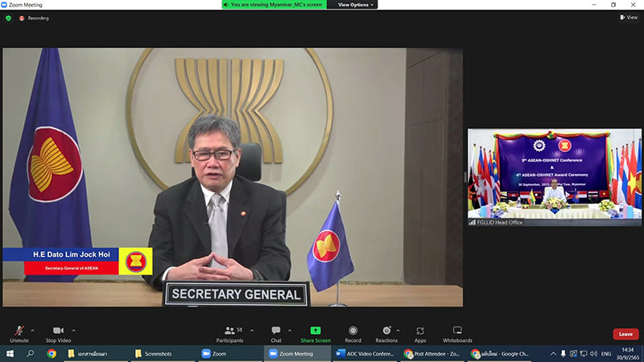Expand video options arrow beside Stop Video
This screenshot has width=644, height=362.
pos(74,330)
